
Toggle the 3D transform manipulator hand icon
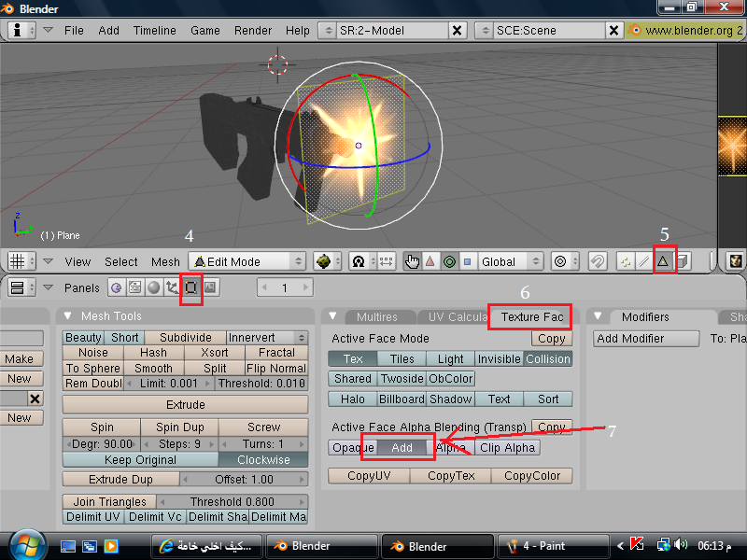pyautogui.click(x=412, y=261)
